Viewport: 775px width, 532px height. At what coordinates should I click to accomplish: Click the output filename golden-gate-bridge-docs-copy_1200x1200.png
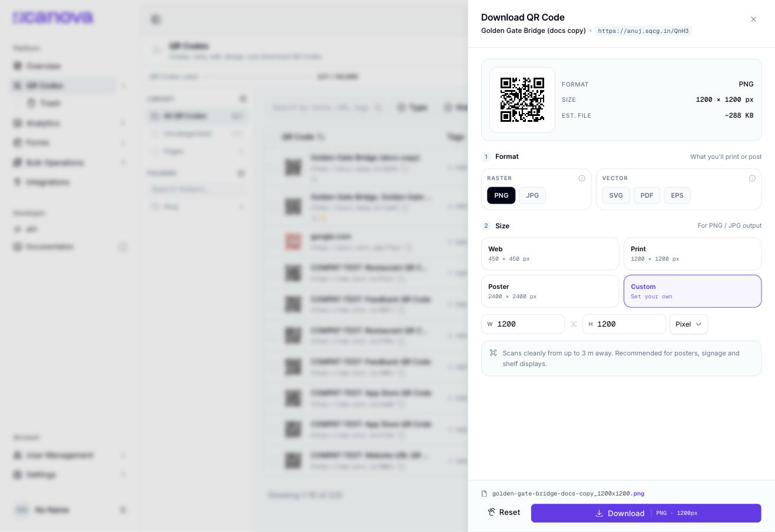pos(568,494)
